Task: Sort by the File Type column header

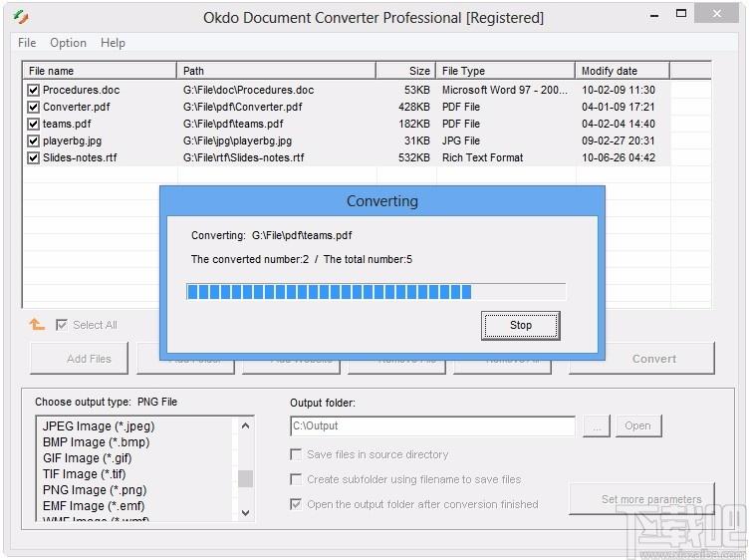Action: (x=506, y=71)
